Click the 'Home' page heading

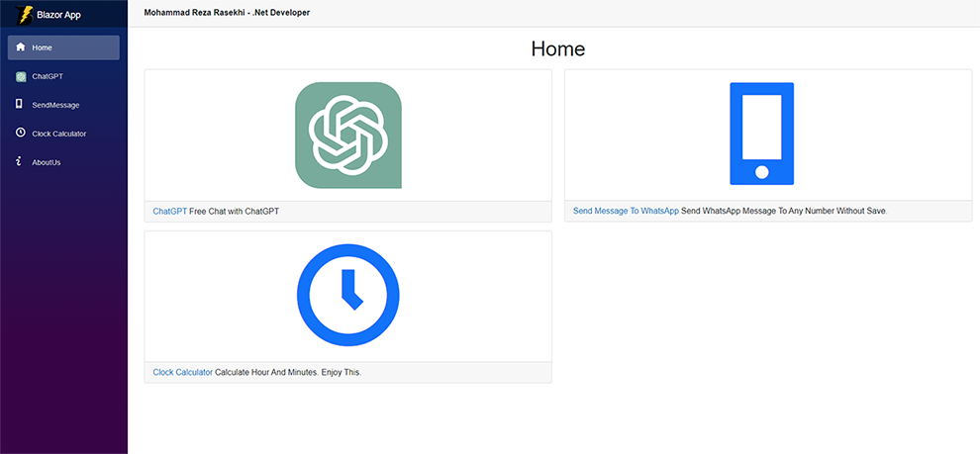pos(558,48)
